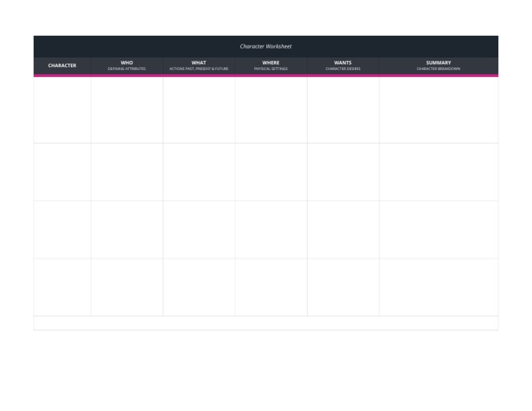This screenshot has width=532, height=411.
Task: Click the 'Physical Settings' subtitle
Action: tap(271, 68)
